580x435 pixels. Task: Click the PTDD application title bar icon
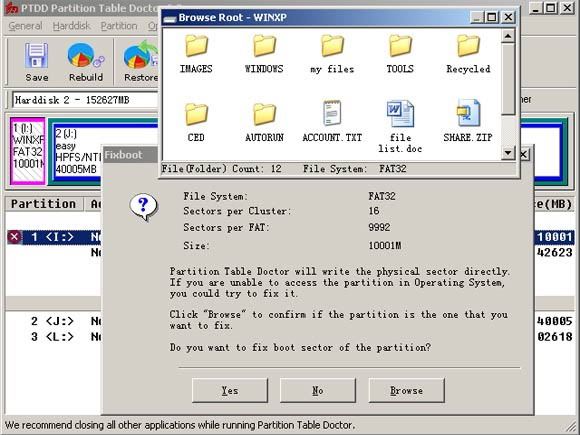tap(12, 8)
